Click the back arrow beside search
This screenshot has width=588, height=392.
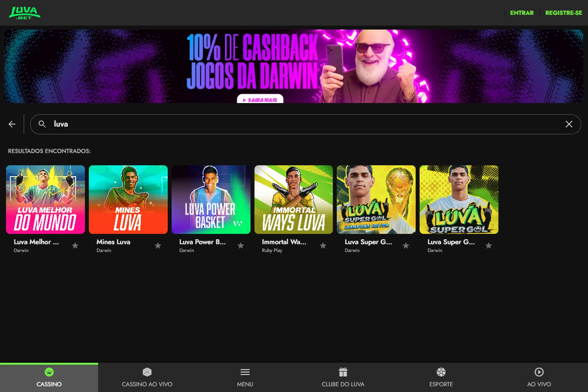click(x=12, y=124)
